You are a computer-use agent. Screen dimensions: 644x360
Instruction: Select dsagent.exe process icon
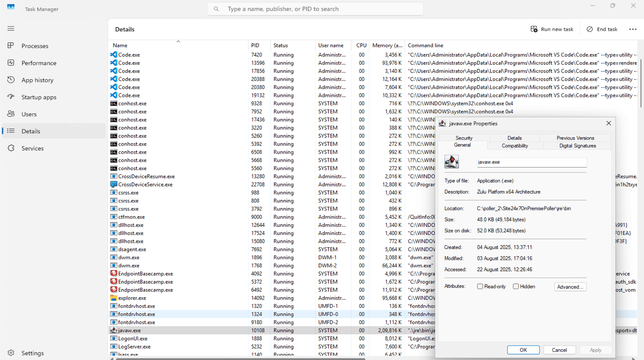point(114,249)
